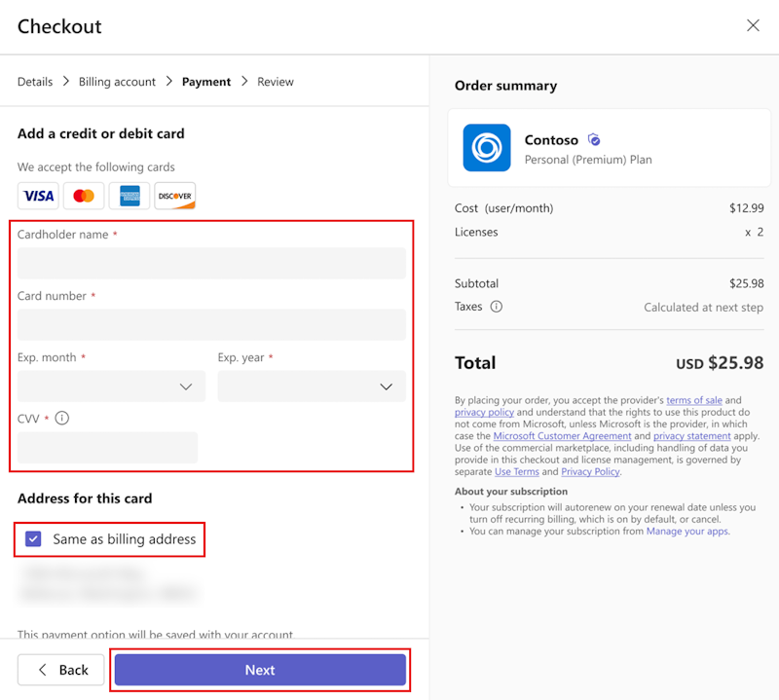Click the Discover card icon
779x700 pixels.
pos(175,196)
